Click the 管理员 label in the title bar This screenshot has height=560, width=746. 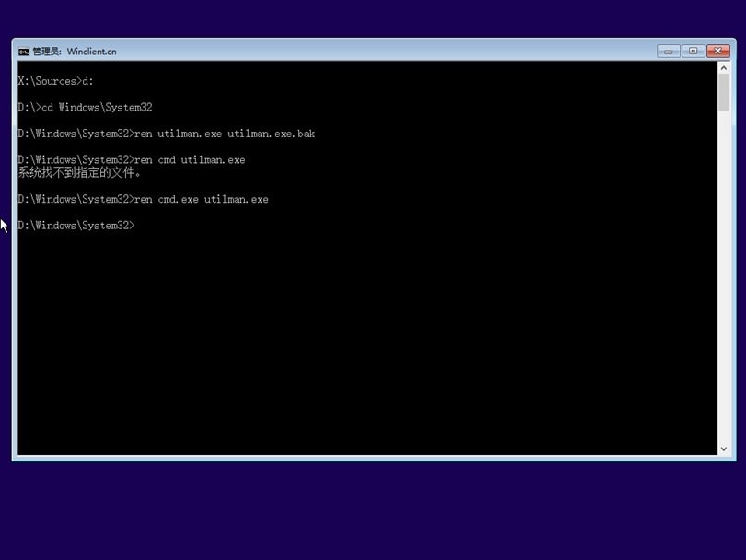coord(43,52)
